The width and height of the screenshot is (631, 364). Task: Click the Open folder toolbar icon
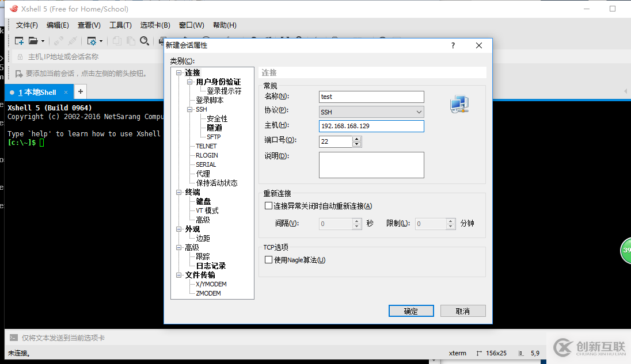(x=33, y=41)
